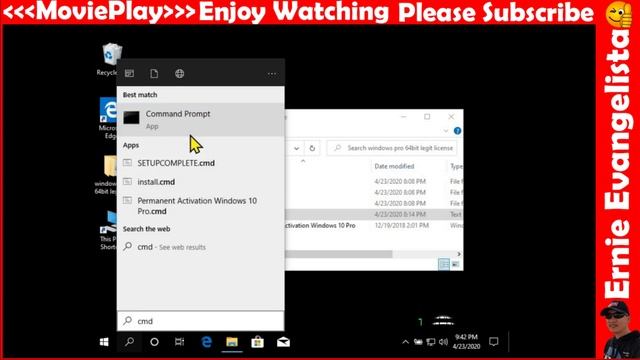Open Microsoft Store from taskbar
This screenshot has height=360, width=640.
tap(258, 342)
